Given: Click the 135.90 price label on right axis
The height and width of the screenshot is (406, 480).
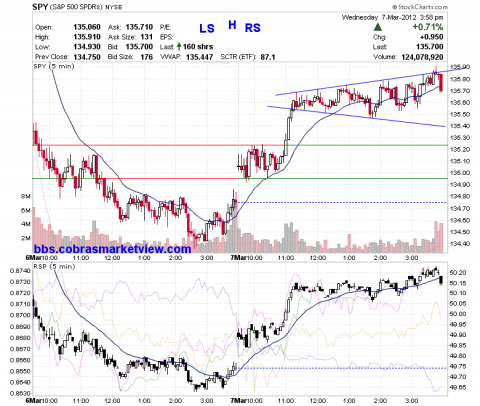Looking at the screenshot, I should (x=460, y=67).
